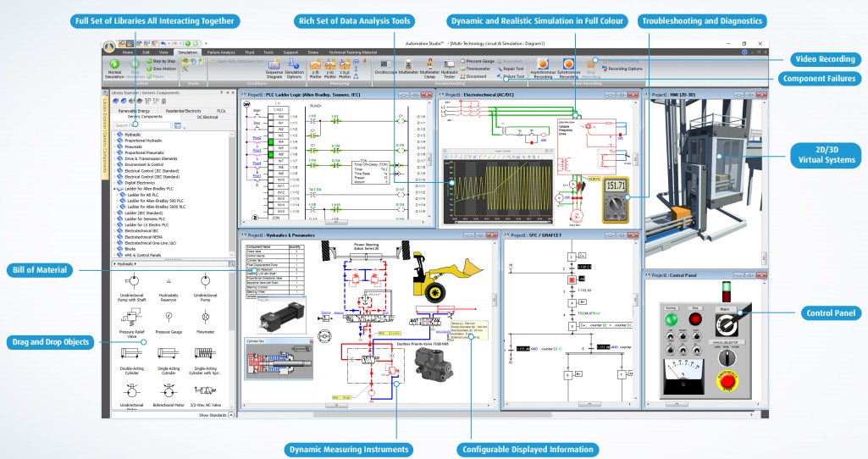Enable Step by Step simulation mode

[160, 61]
